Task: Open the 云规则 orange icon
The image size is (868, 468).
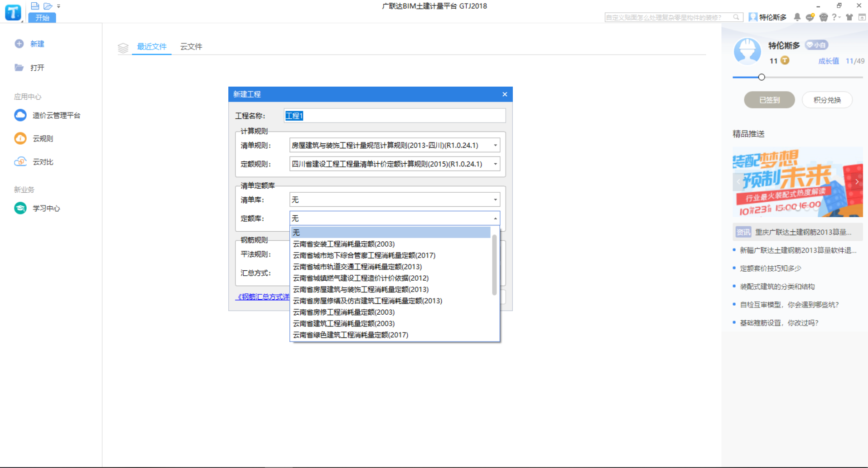Action: pos(20,138)
